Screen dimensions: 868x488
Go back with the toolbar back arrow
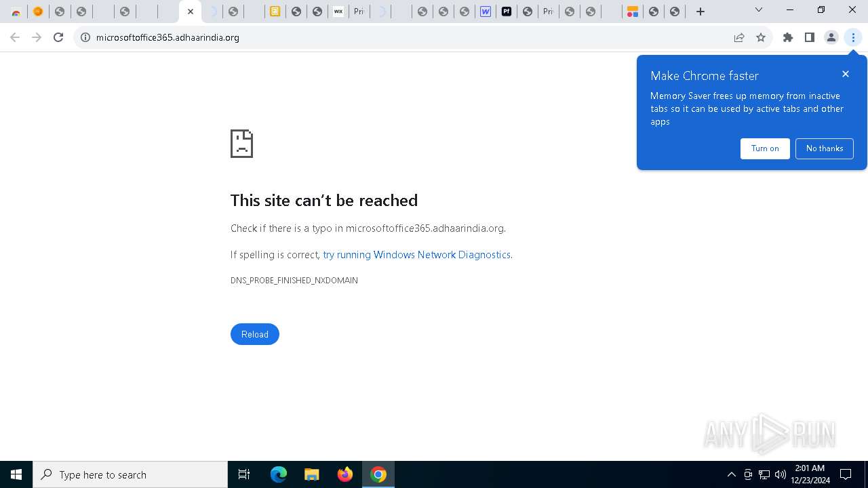[x=15, y=37]
